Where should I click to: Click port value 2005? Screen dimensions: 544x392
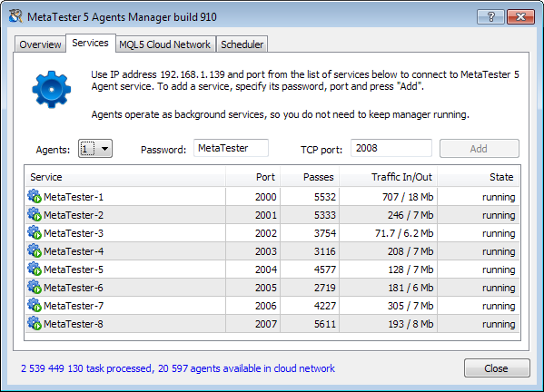pos(266,288)
